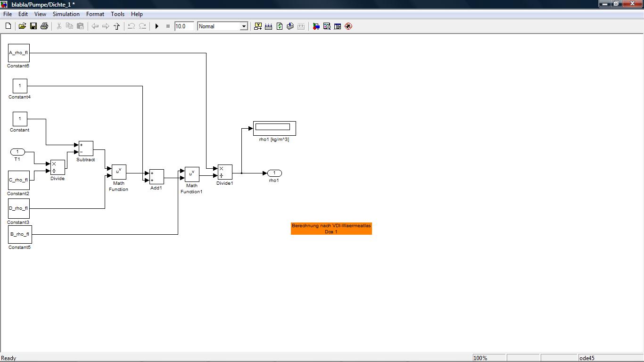
Task: Open the Library Browser icon
Action: click(x=316, y=26)
